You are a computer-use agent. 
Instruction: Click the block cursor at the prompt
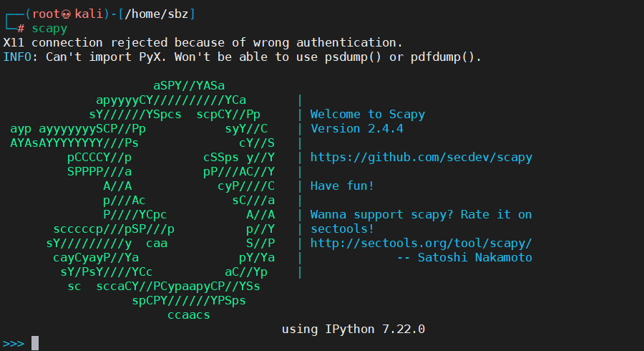pyautogui.click(x=35, y=343)
